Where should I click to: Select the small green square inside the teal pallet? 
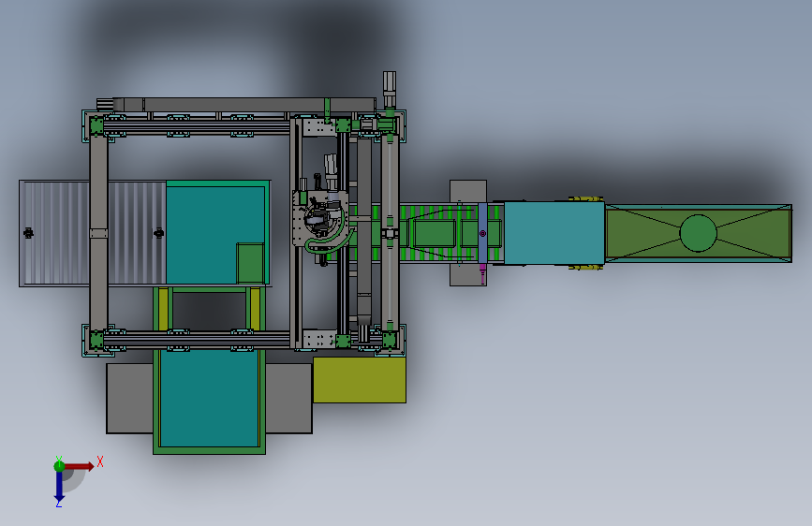tap(251, 263)
